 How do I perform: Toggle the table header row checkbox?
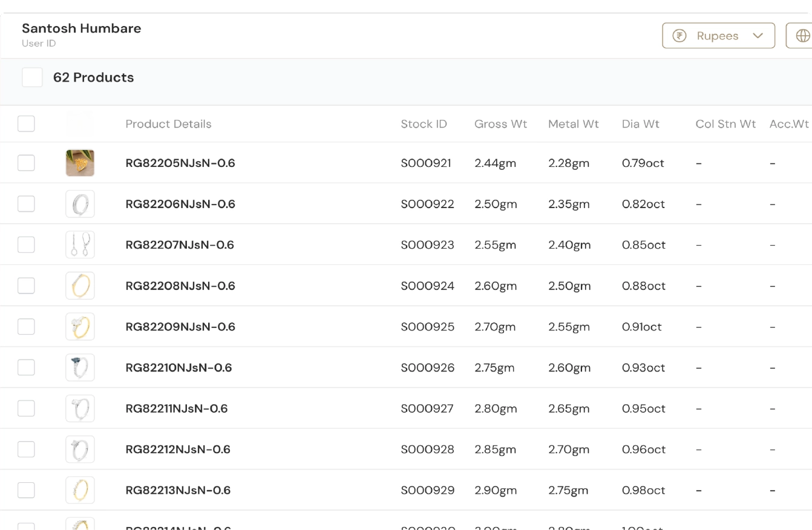(x=26, y=124)
